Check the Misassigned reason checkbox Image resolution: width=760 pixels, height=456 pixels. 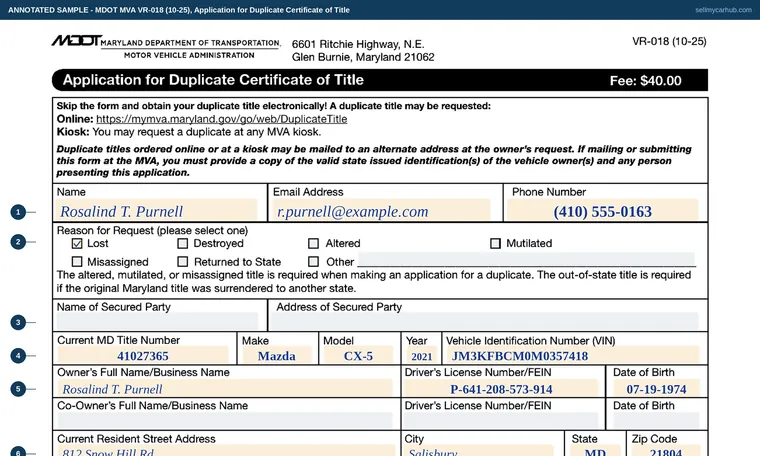click(x=77, y=262)
